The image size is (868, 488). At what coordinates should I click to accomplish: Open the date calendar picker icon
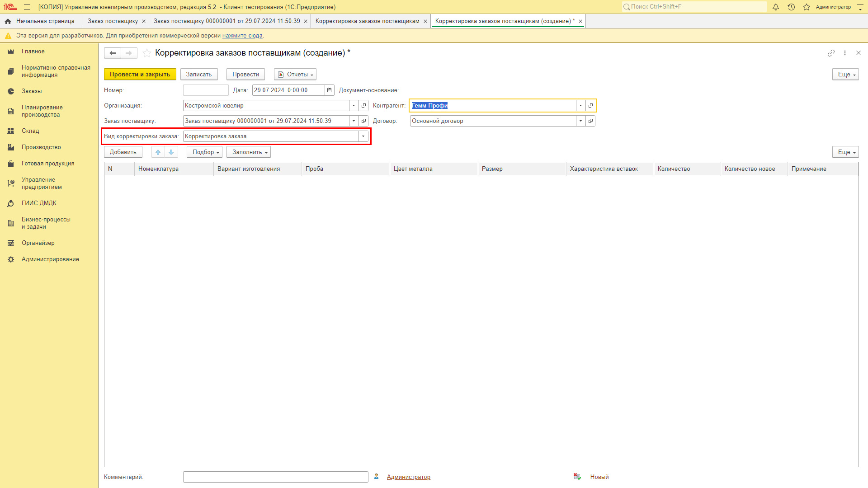pyautogui.click(x=330, y=90)
